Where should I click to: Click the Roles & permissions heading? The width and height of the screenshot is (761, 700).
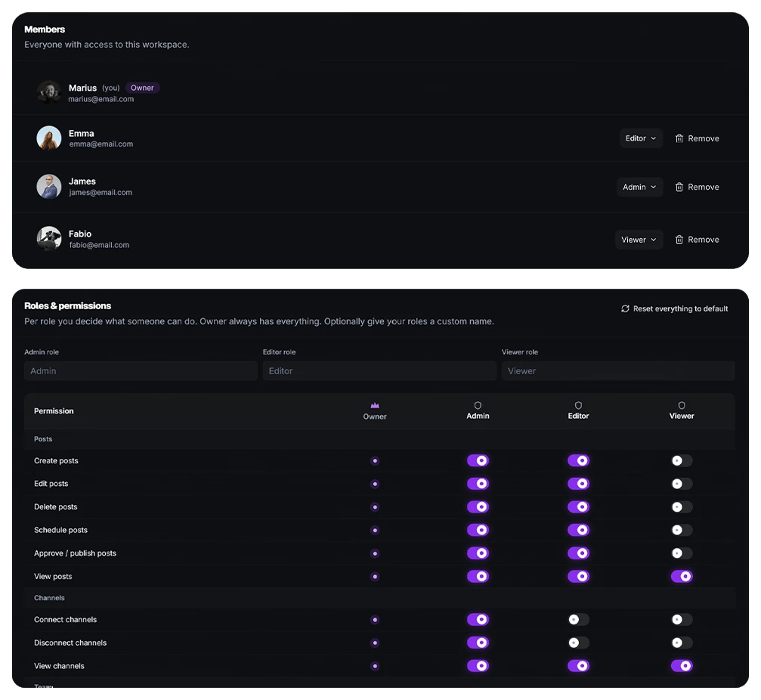(67, 306)
